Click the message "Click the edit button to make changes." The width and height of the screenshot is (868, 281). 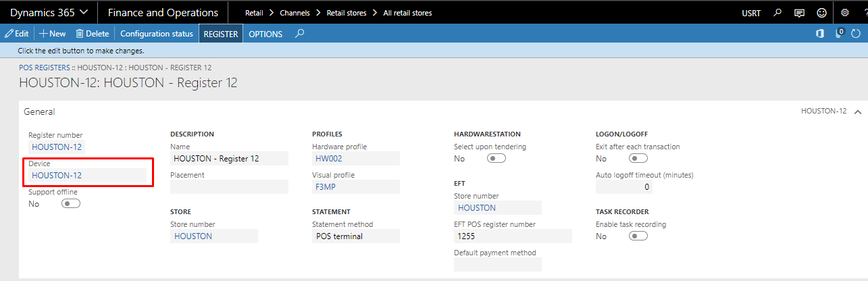point(80,51)
